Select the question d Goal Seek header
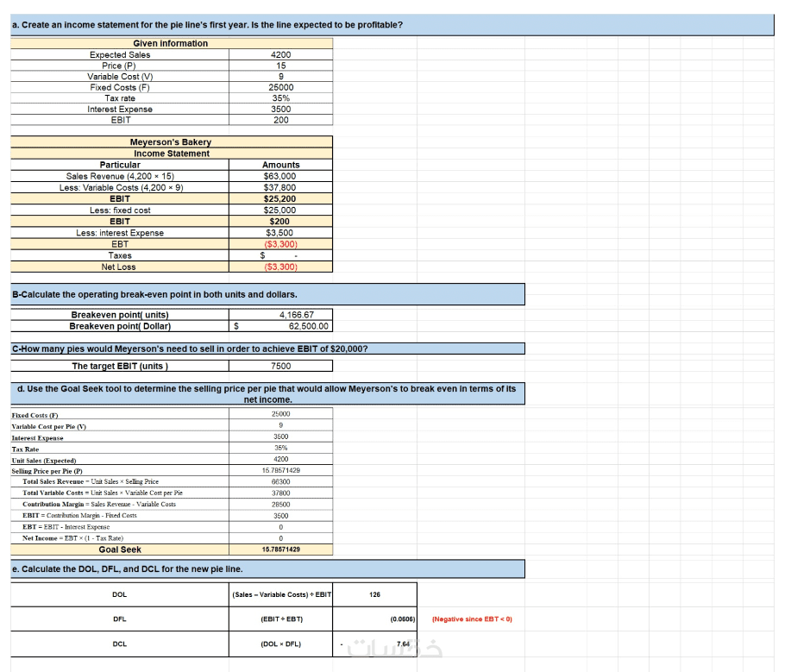791x672 pixels. coord(267,393)
